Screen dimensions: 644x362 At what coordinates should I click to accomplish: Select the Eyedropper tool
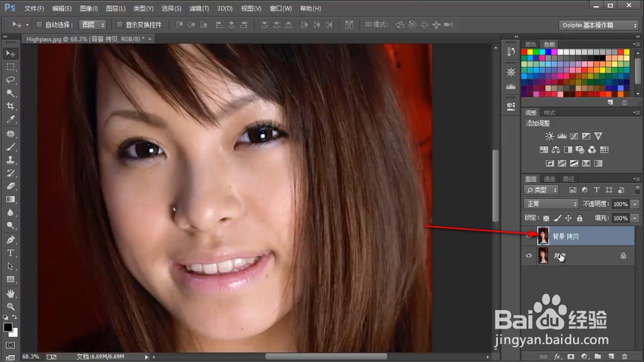[x=11, y=119]
